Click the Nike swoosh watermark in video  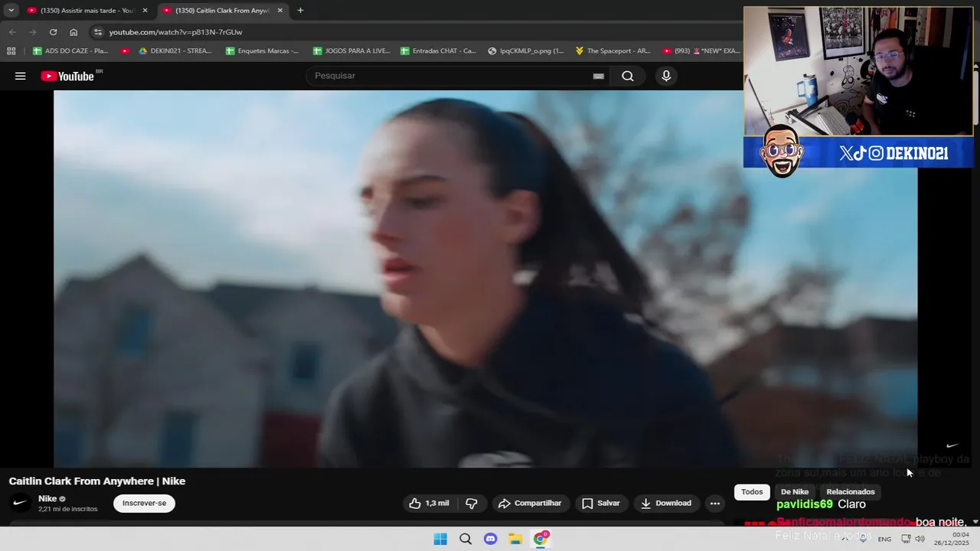tap(952, 445)
